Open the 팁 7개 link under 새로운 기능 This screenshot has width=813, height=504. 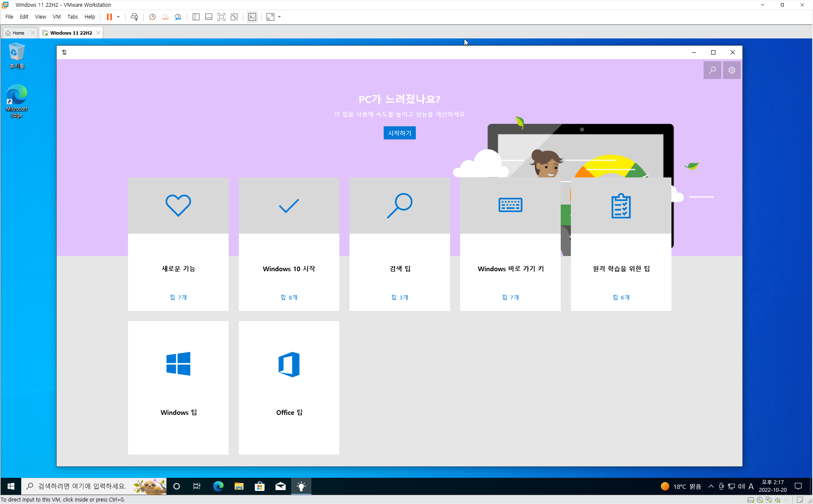click(x=178, y=297)
